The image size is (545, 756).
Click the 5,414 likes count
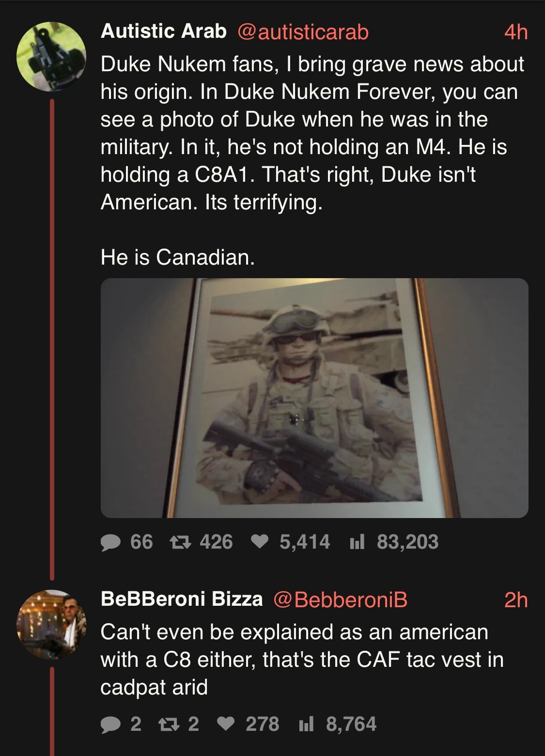coord(304,542)
